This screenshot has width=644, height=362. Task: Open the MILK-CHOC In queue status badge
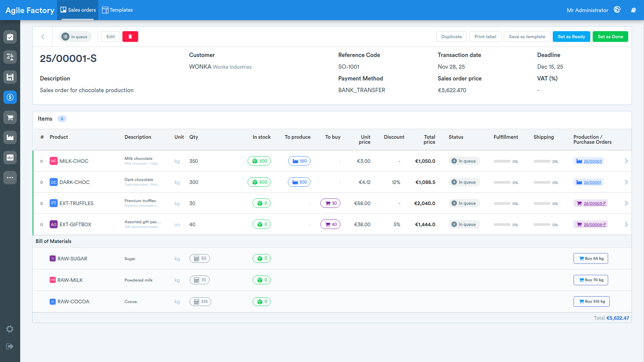click(464, 161)
